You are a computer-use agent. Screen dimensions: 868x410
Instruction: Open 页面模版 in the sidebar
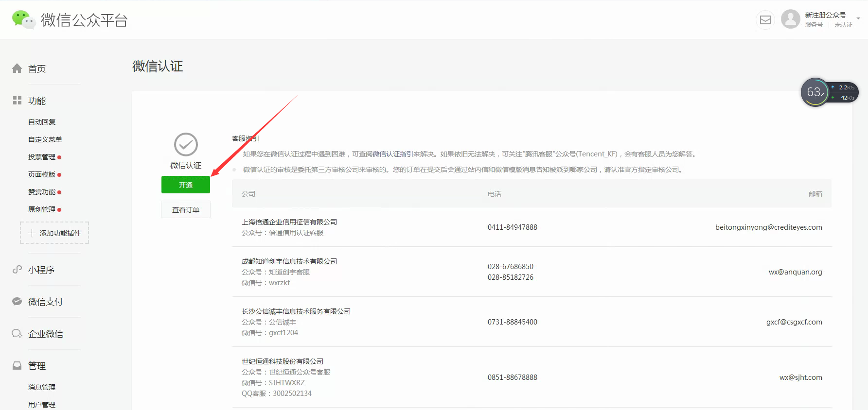[x=42, y=174]
